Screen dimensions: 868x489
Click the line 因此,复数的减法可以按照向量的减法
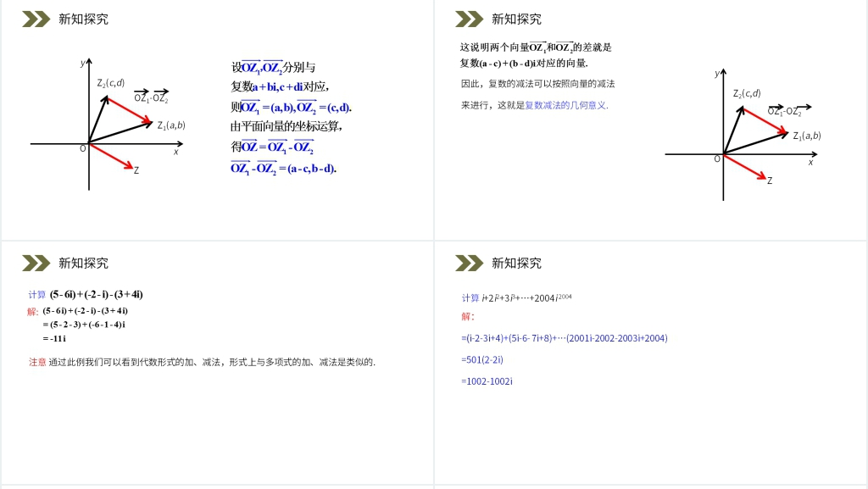(x=537, y=84)
